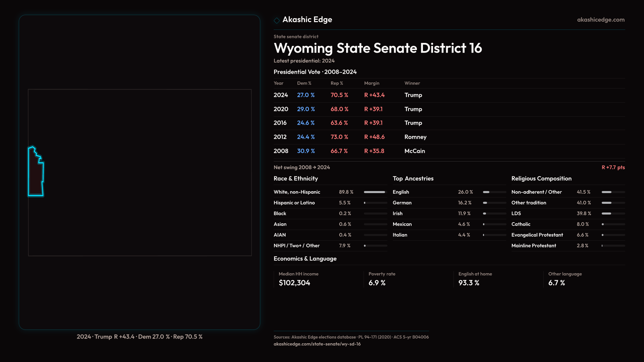Click the map caption with 2024 results
The width and height of the screenshot is (644, 362).
tap(140, 337)
